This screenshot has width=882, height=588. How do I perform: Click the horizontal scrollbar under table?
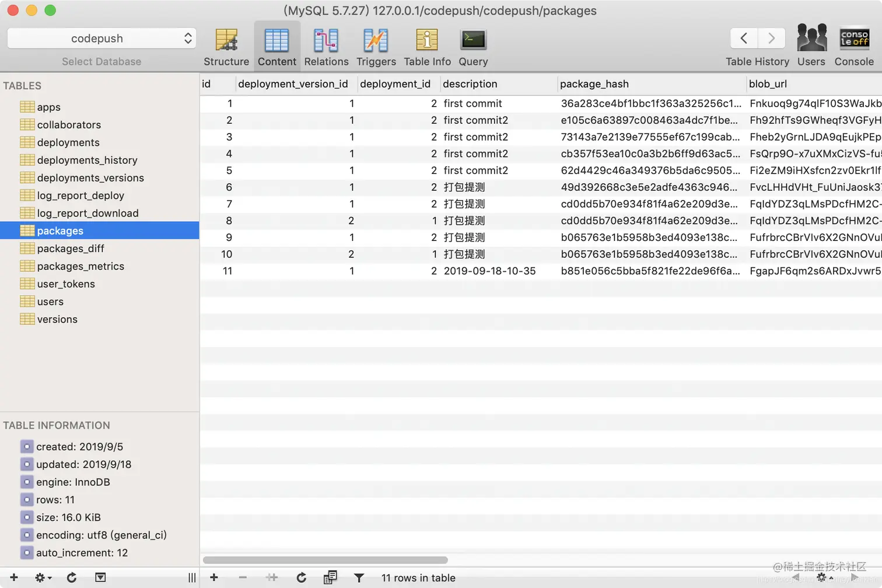(325, 560)
